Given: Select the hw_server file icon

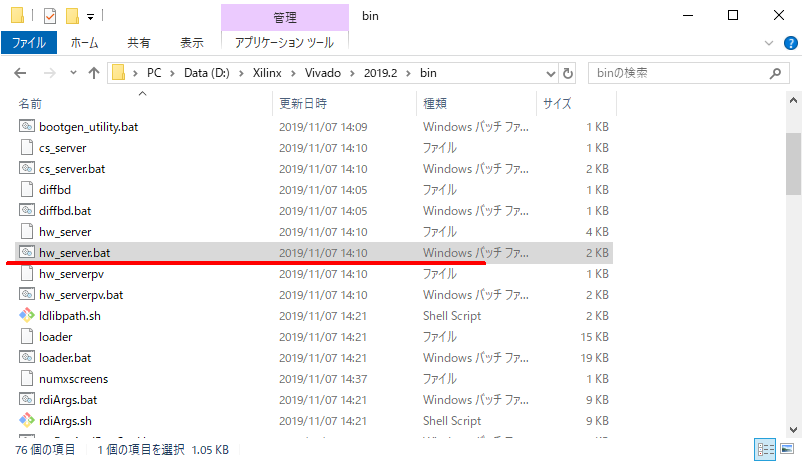Looking at the screenshot, I should point(27,231).
